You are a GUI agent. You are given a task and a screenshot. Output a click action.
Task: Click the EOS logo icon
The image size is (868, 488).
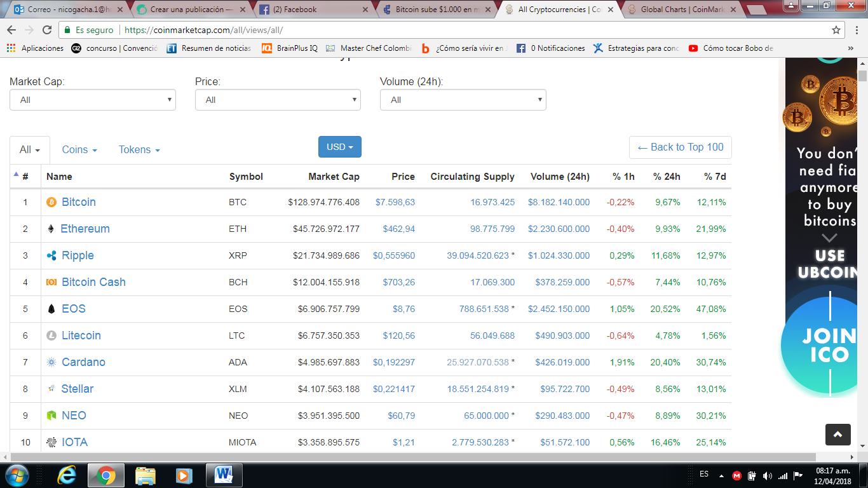(x=51, y=309)
